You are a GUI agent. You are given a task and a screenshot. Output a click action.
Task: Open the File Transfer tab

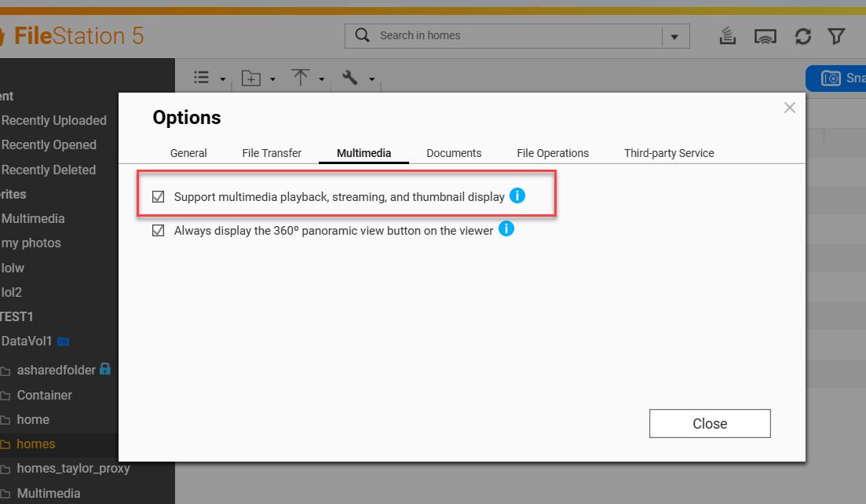[272, 153]
